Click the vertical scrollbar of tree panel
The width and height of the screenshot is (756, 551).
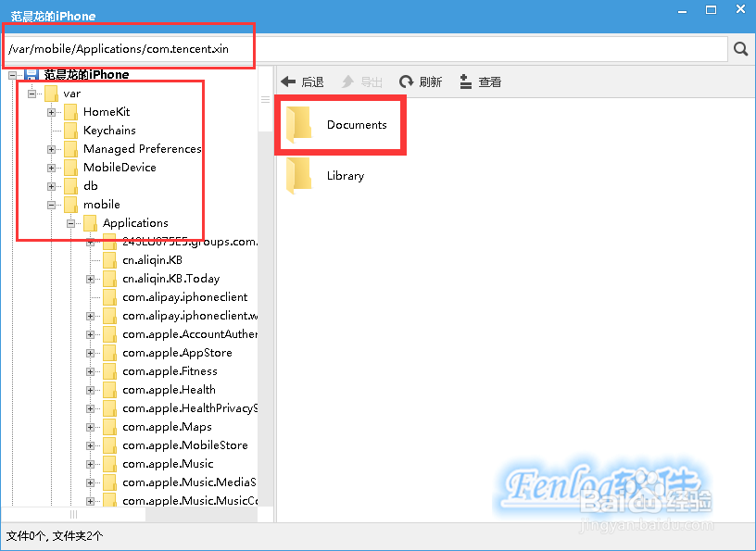pos(265,99)
